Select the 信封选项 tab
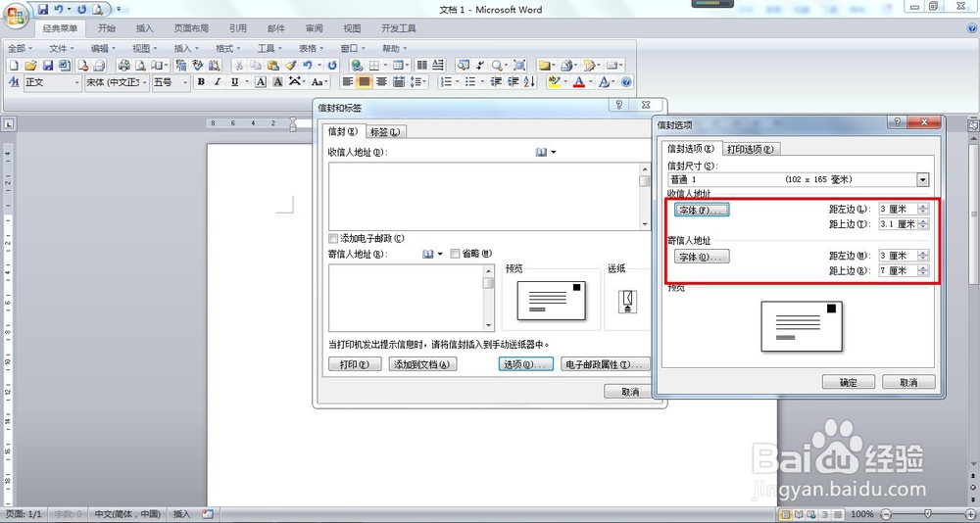Image resolution: width=980 pixels, height=523 pixels. (x=691, y=148)
